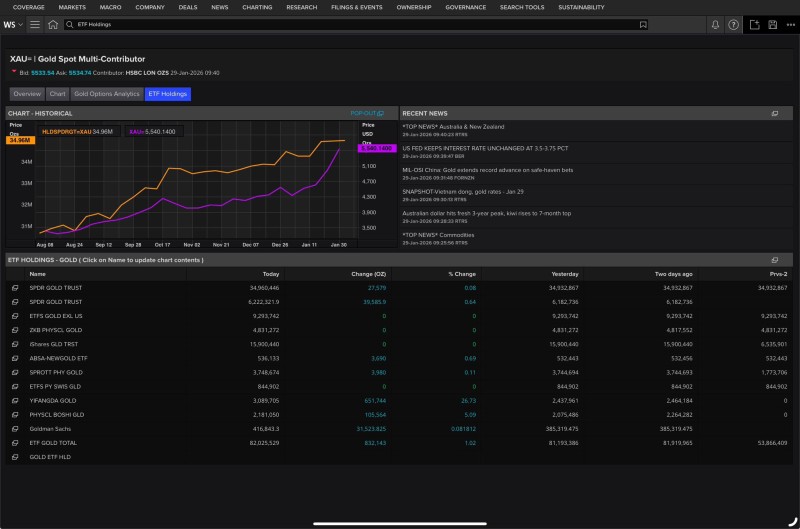Open the notifications bell

714,24
